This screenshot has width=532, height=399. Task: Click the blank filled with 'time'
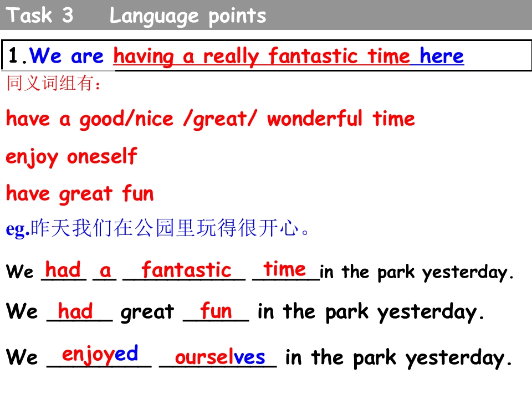pos(285,269)
